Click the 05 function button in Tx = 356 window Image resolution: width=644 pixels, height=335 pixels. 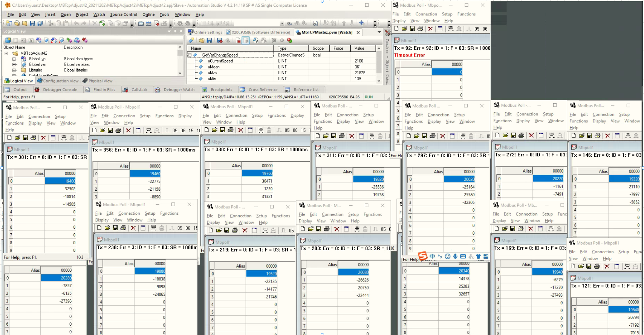coord(175,131)
